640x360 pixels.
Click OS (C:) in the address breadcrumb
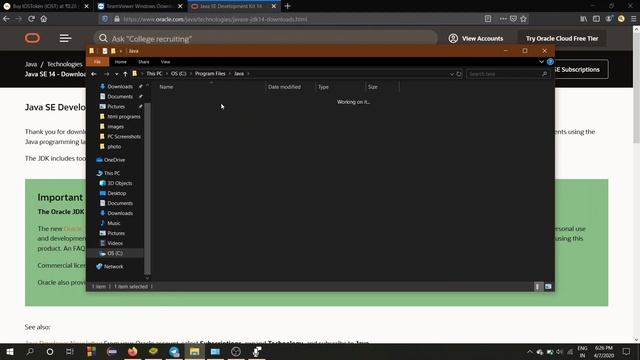(x=178, y=74)
